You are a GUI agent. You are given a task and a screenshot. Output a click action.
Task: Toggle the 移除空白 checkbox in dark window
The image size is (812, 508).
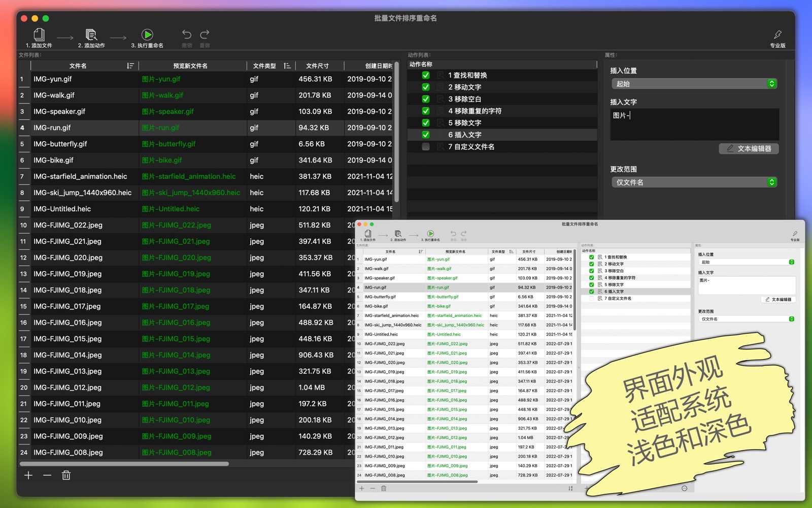click(x=426, y=99)
